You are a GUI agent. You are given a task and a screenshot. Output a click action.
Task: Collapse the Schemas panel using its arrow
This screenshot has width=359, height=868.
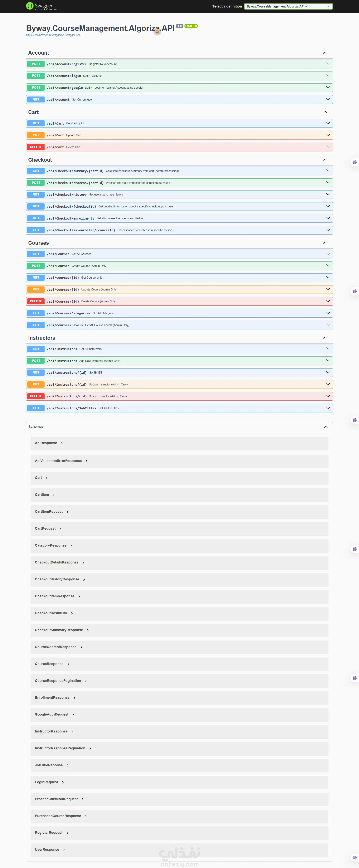[x=326, y=427]
